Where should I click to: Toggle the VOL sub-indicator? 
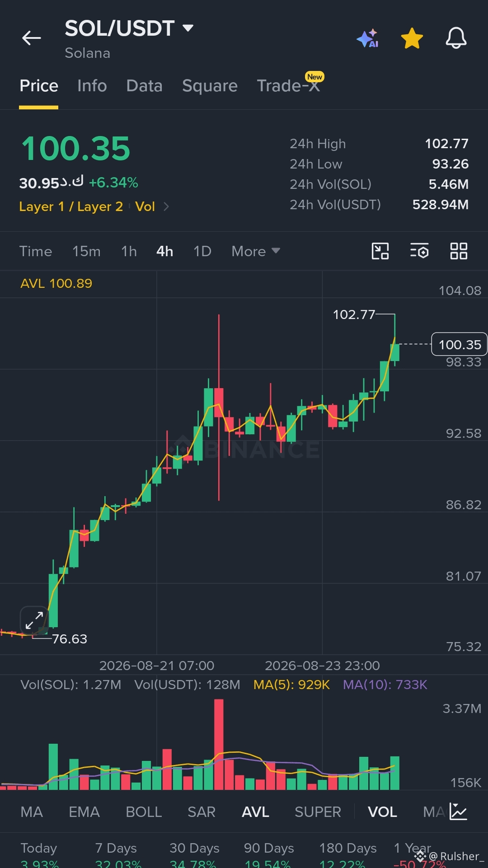(382, 812)
